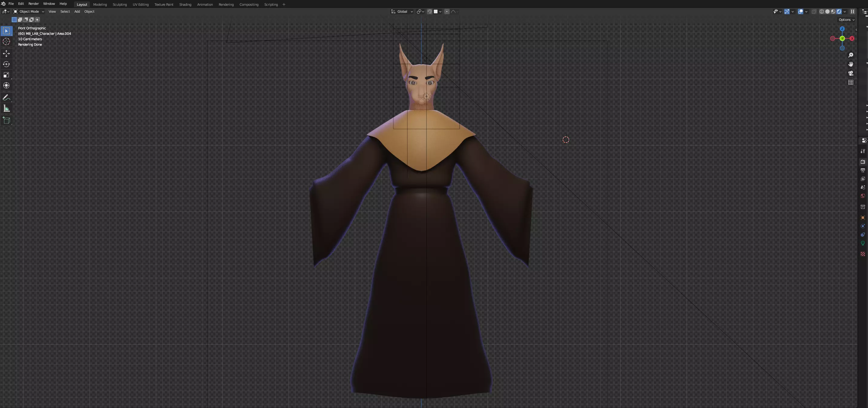Viewport: 868px width, 408px height.
Task: Open the Texture properties tab (checker icon)
Action: pyautogui.click(x=863, y=254)
